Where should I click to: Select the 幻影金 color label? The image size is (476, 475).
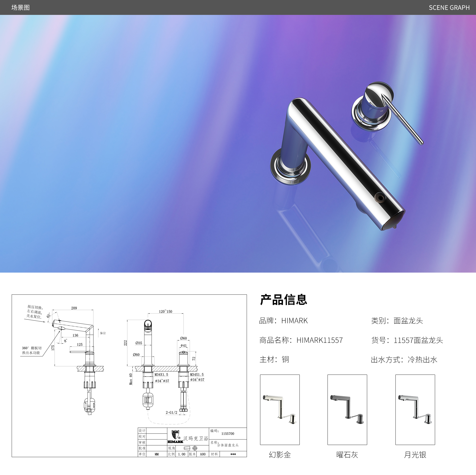point(280,455)
